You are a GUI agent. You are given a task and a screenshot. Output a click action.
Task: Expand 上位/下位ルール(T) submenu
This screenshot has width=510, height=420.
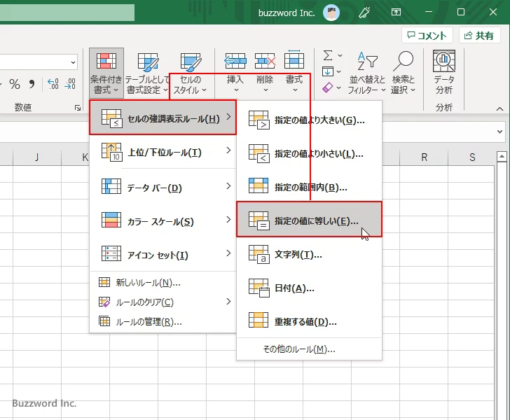point(163,152)
